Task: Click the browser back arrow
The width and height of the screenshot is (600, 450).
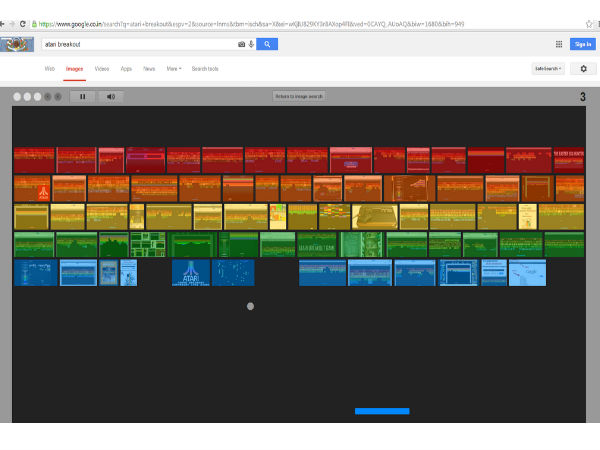Action: coord(2,24)
